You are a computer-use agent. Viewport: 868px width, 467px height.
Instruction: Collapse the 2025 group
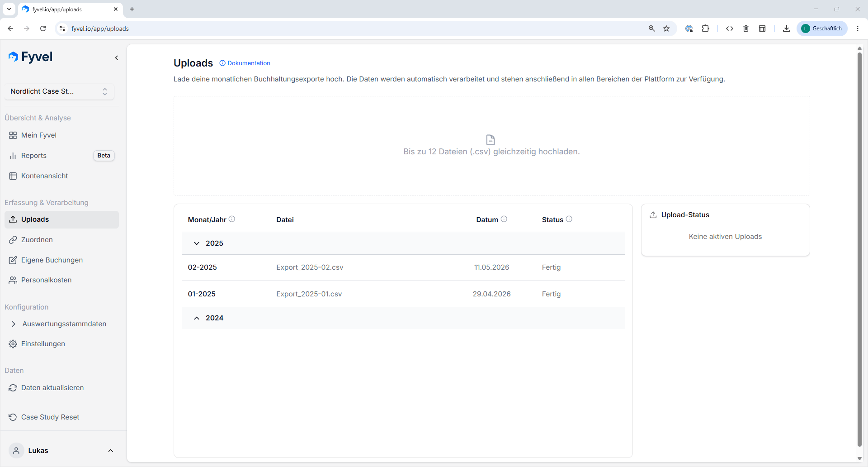tap(197, 243)
